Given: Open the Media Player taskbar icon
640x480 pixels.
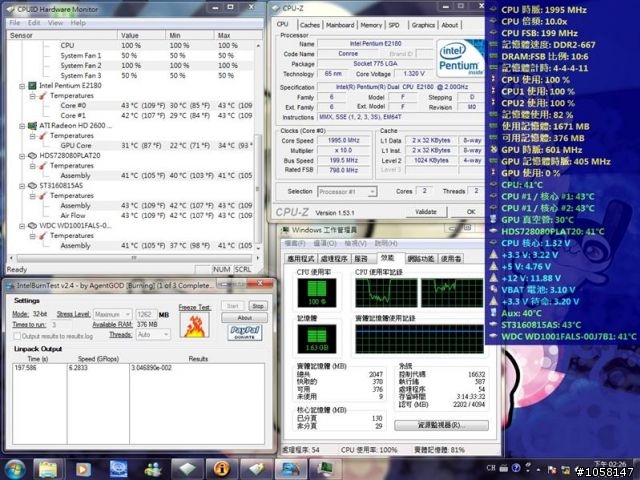Looking at the screenshot, I should point(83,469).
